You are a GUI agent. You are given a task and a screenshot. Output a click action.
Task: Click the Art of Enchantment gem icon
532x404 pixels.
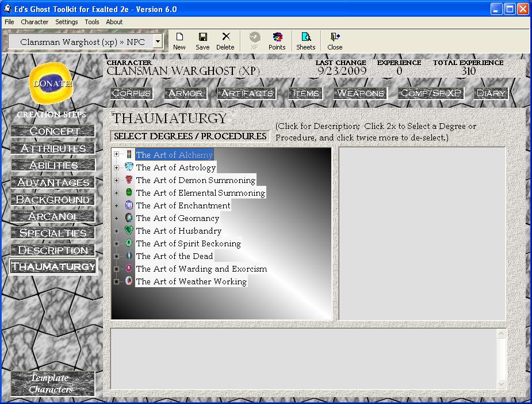(129, 205)
